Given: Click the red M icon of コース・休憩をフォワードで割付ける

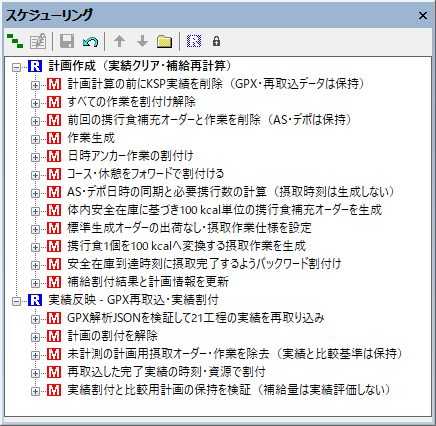Looking at the screenshot, I should (x=54, y=174).
